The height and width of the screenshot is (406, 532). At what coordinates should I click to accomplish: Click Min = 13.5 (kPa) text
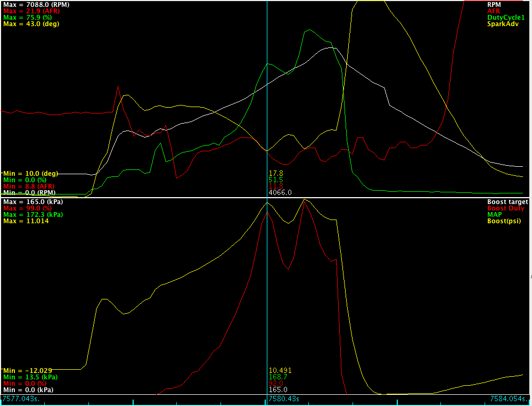click(x=30, y=377)
